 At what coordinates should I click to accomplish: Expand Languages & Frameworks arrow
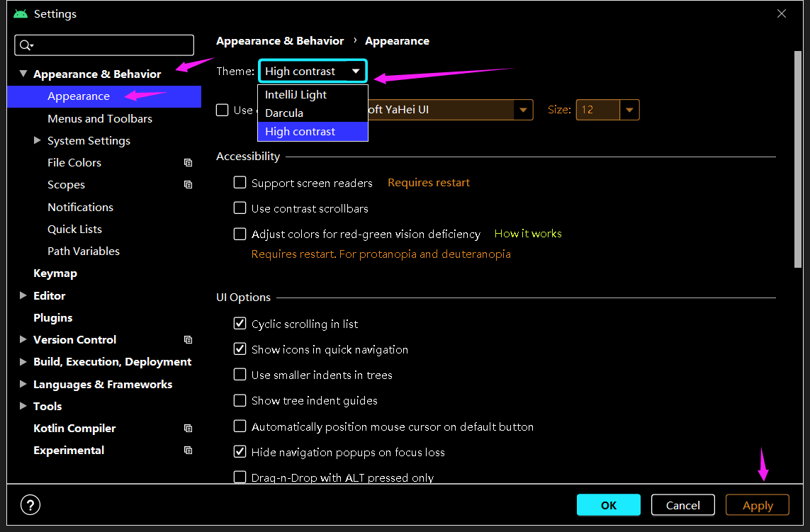(x=23, y=384)
